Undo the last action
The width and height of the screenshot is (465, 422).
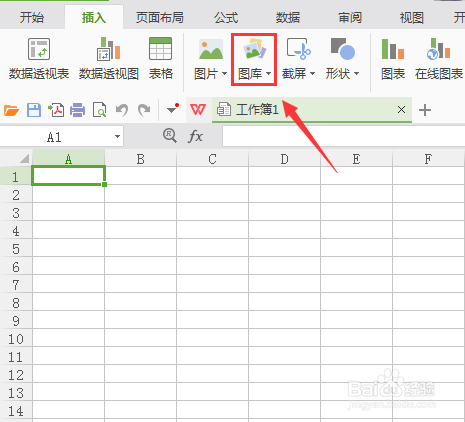point(122,110)
